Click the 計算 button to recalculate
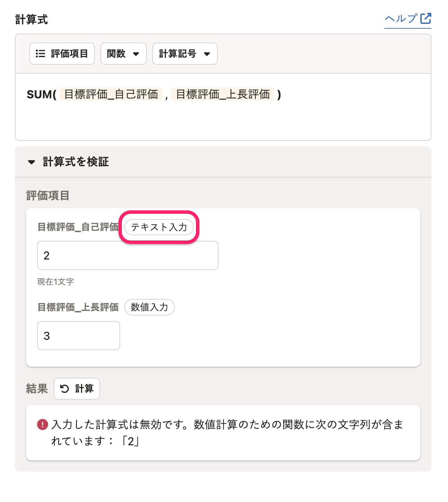The image size is (448, 502). pyautogui.click(x=77, y=389)
